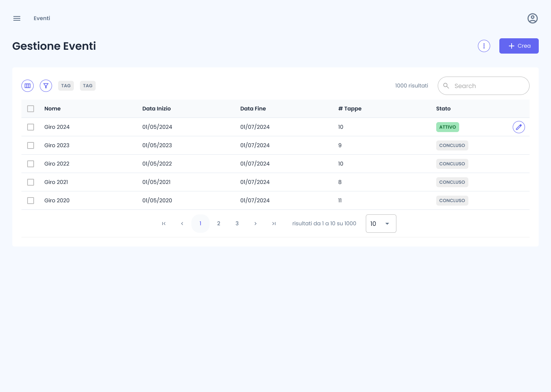This screenshot has width=551, height=392.
Task: Click the Tappe value 11 for Giro 2020
Action: point(340,201)
